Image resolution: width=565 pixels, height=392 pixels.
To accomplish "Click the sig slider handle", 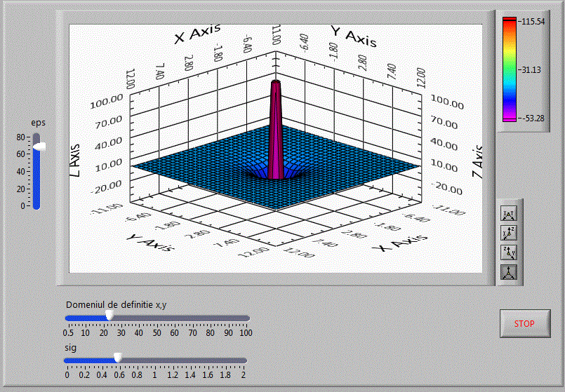I will (x=118, y=358).
